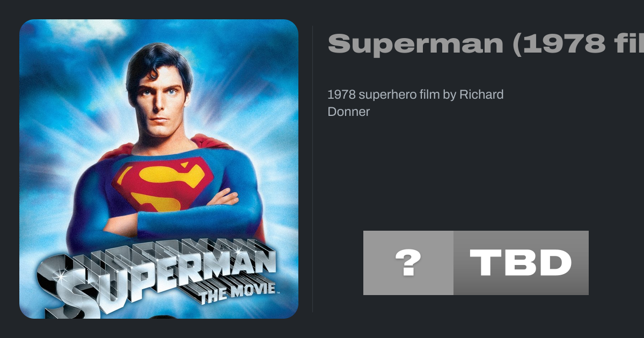The width and height of the screenshot is (644, 338).
Task: Click "1978" at the start of the description
Action: point(341,95)
